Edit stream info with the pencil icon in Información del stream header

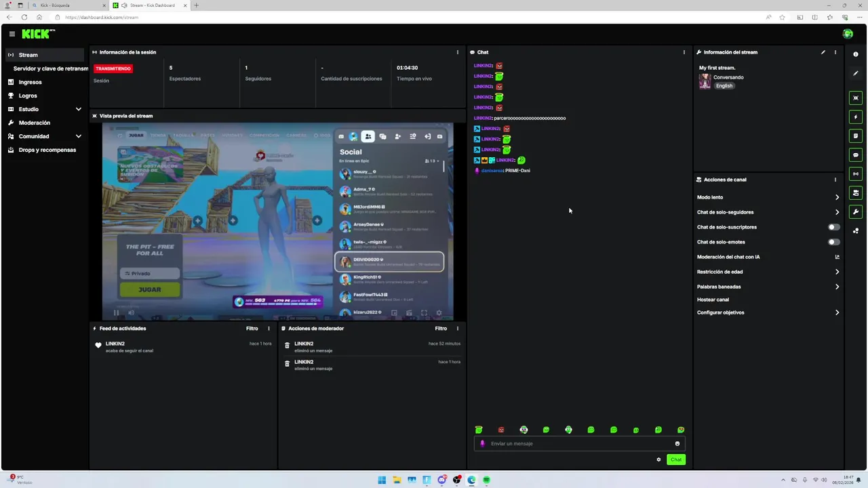823,52
